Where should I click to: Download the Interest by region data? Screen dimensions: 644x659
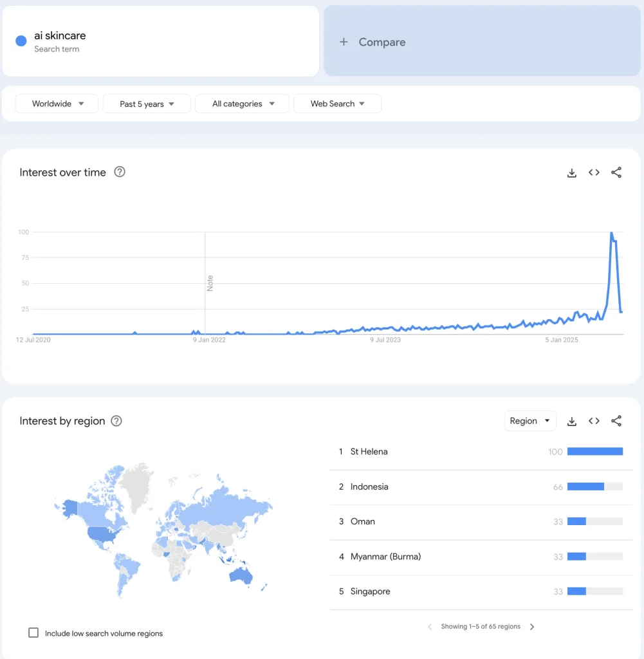[571, 421]
